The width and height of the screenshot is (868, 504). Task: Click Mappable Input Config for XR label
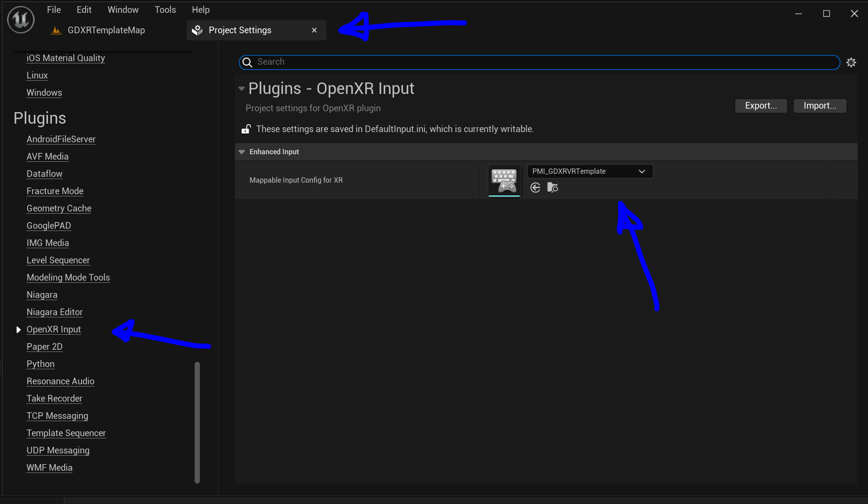click(x=296, y=180)
